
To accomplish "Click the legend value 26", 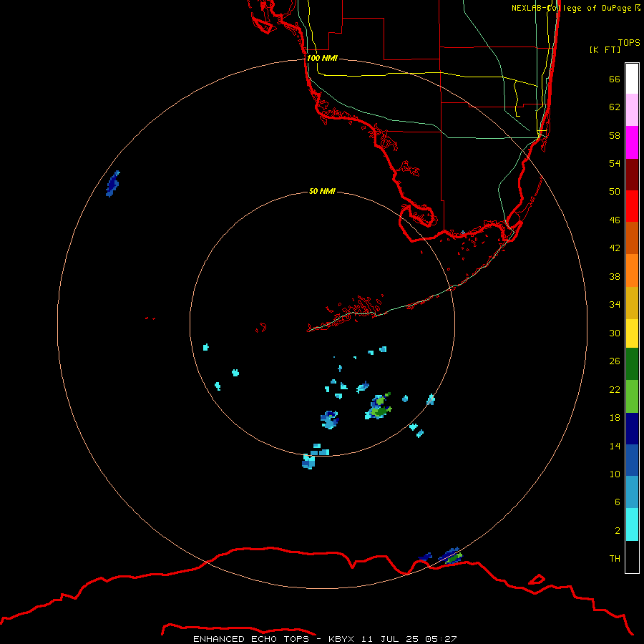I will [x=615, y=361].
